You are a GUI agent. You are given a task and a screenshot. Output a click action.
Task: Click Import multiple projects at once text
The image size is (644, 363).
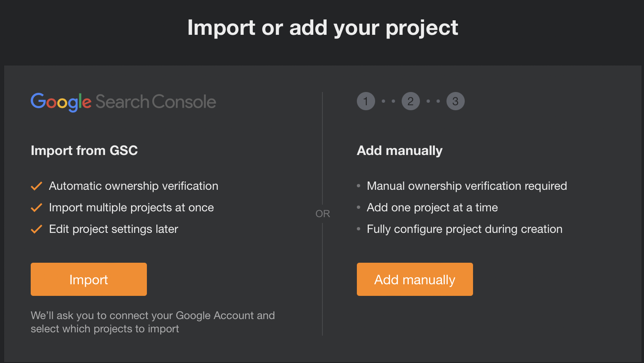click(132, 208)
